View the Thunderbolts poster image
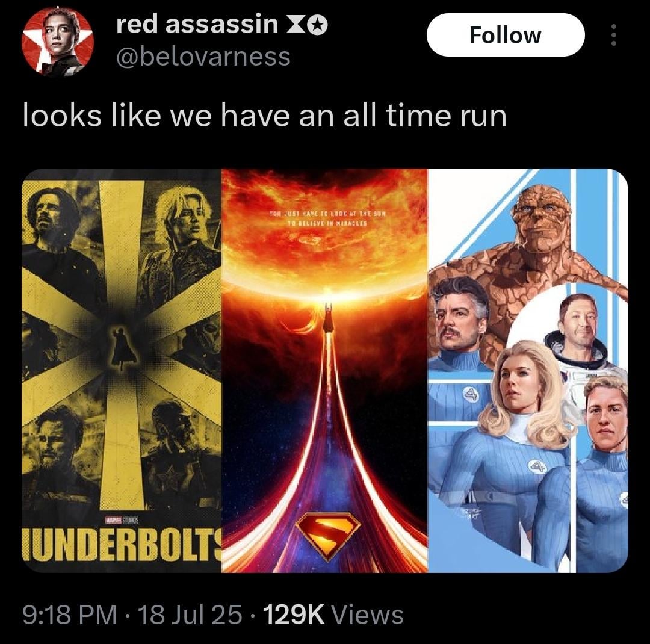This screenshot has width=650, height=644. pos(122,370)
